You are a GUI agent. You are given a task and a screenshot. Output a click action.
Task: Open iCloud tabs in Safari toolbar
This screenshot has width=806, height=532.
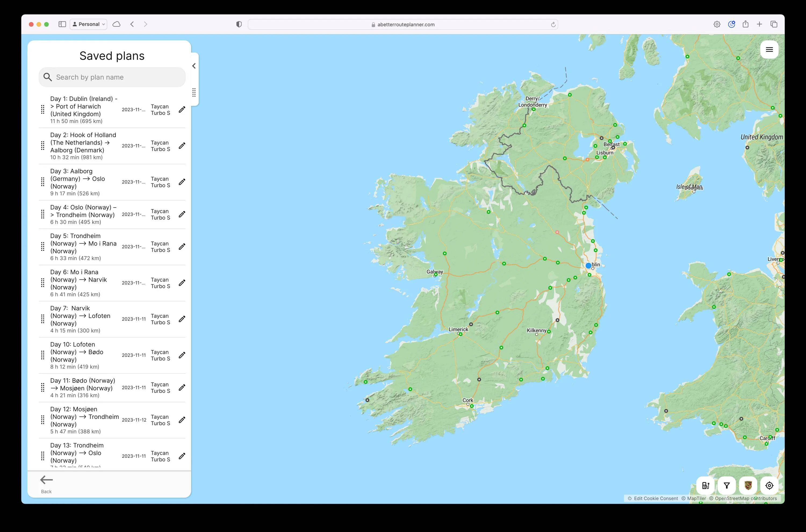(x=116, y=24)
